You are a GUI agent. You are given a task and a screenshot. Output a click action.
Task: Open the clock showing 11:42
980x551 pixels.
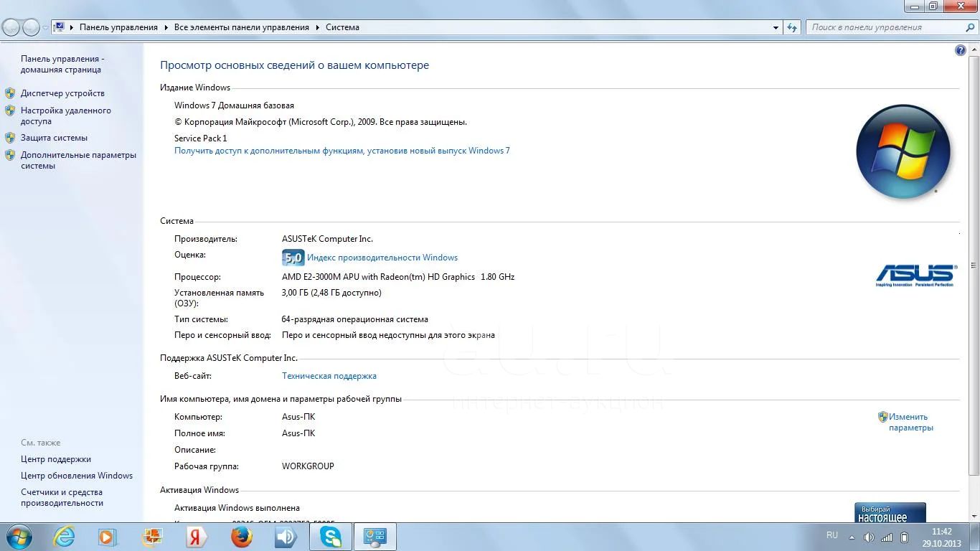tap(941, 537)
